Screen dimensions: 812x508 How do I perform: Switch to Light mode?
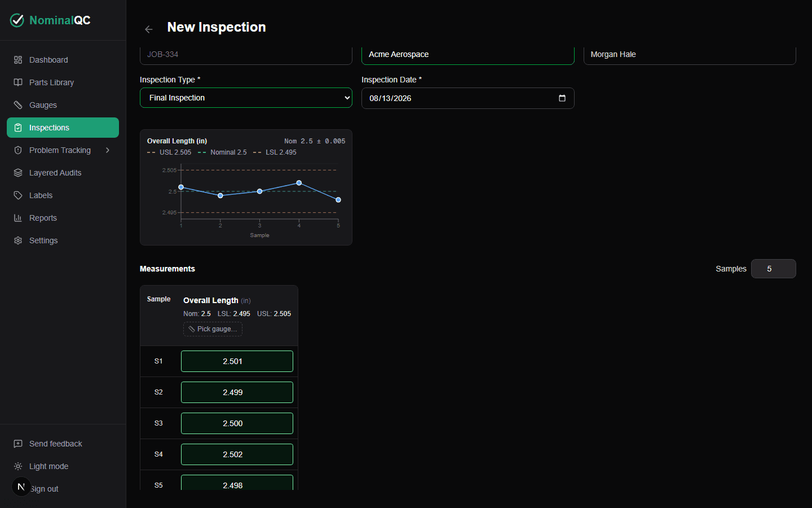(x=63, y=466)
